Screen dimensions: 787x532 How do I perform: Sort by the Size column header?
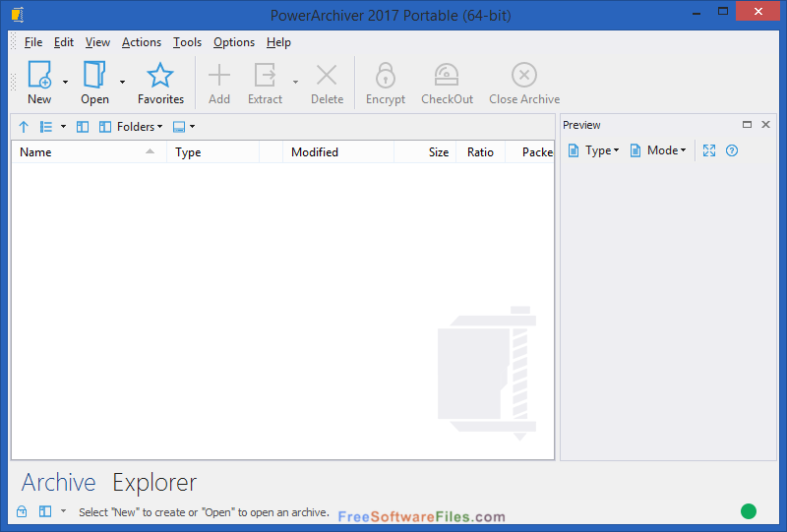425,152
